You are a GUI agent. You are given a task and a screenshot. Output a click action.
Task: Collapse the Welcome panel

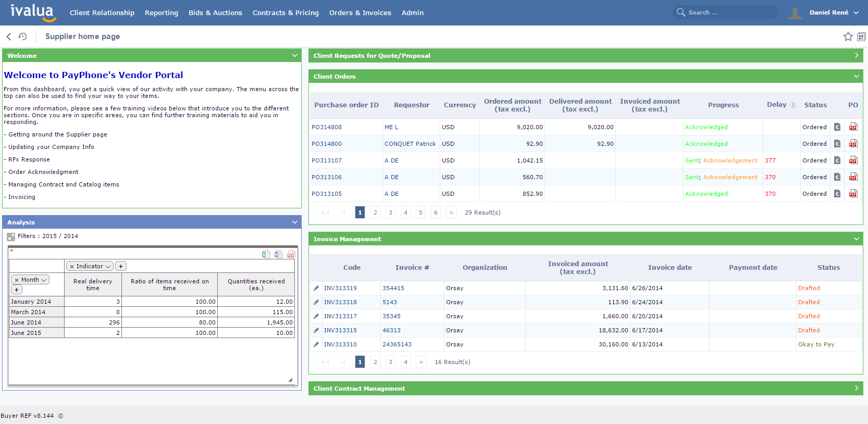point(295,56)
